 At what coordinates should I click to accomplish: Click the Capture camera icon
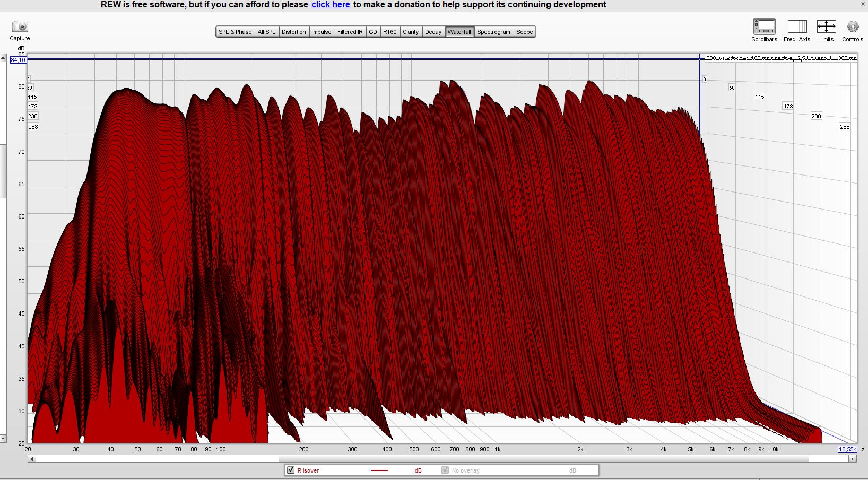pyautogui.click(x=20, y=27)
